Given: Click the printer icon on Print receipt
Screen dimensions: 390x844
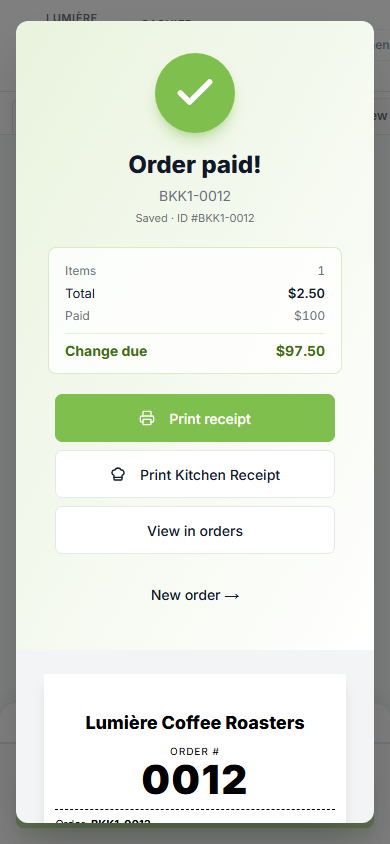Looking at the screenshot, I should point(147,418).
